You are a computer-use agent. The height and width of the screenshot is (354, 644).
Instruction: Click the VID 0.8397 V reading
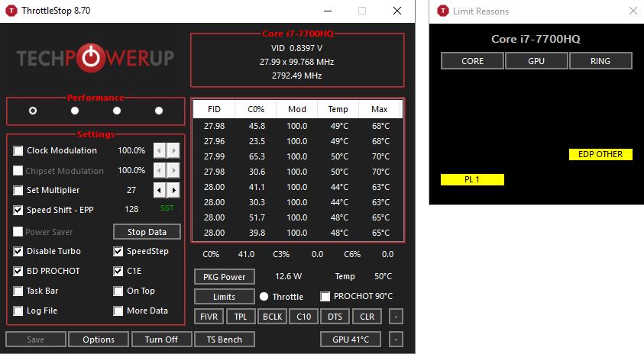296,48
